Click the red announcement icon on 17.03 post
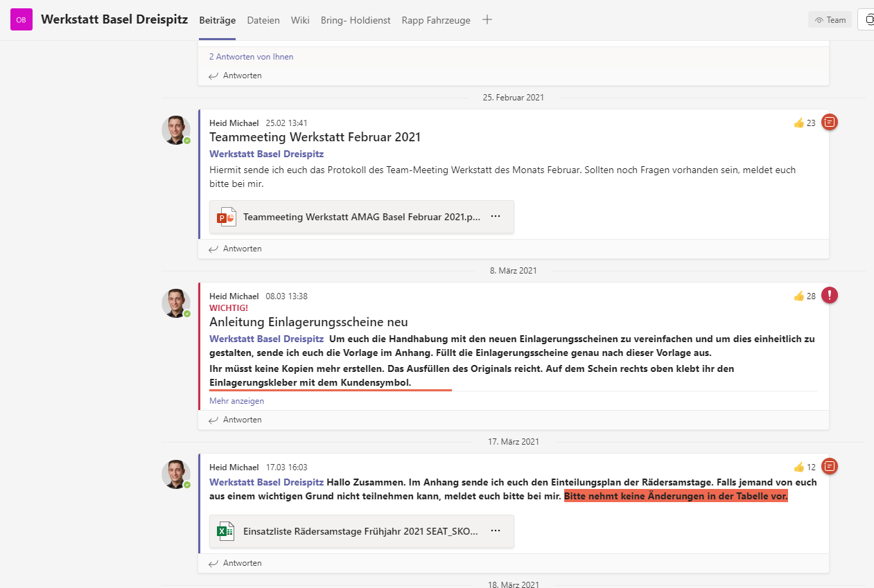The width and height of the screenshot is (874, 588). (x=830, y=466)
